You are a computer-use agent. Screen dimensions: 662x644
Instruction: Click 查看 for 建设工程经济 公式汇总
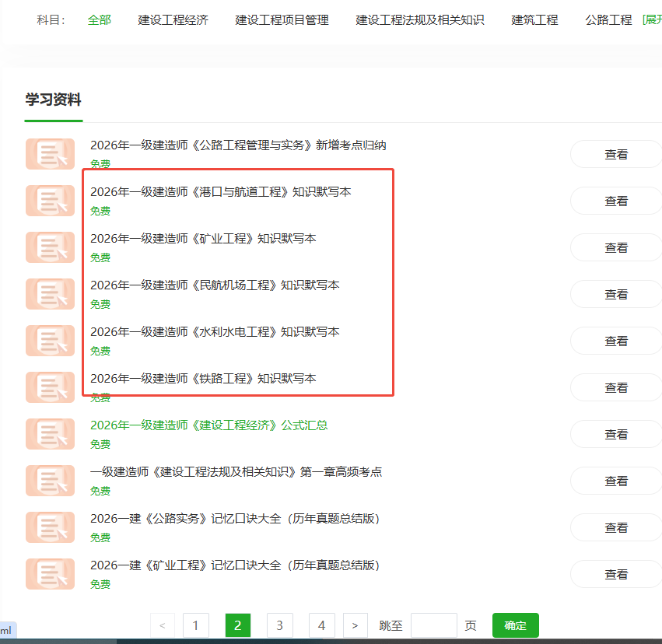616,435
